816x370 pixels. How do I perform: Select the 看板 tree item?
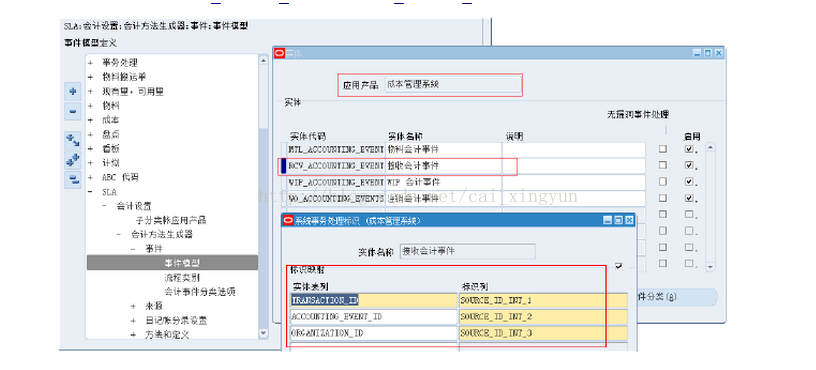click(110, 148)
